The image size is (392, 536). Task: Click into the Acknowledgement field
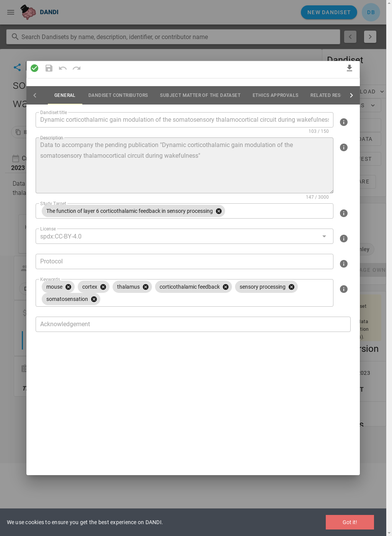pyautogui.click(x=193, y=324)
